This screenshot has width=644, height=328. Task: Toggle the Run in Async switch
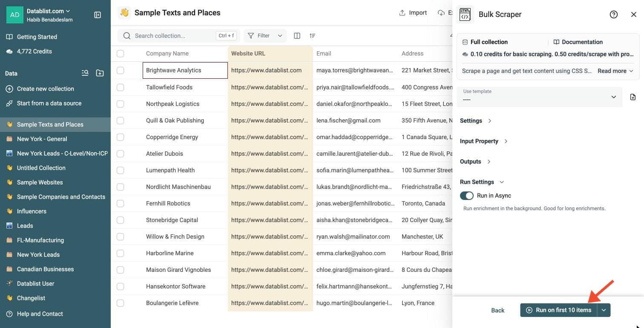(x=467, y=196)
